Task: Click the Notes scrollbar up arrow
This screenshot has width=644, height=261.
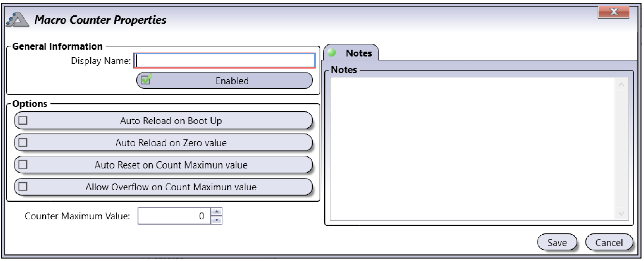Action: click(622, 85)
